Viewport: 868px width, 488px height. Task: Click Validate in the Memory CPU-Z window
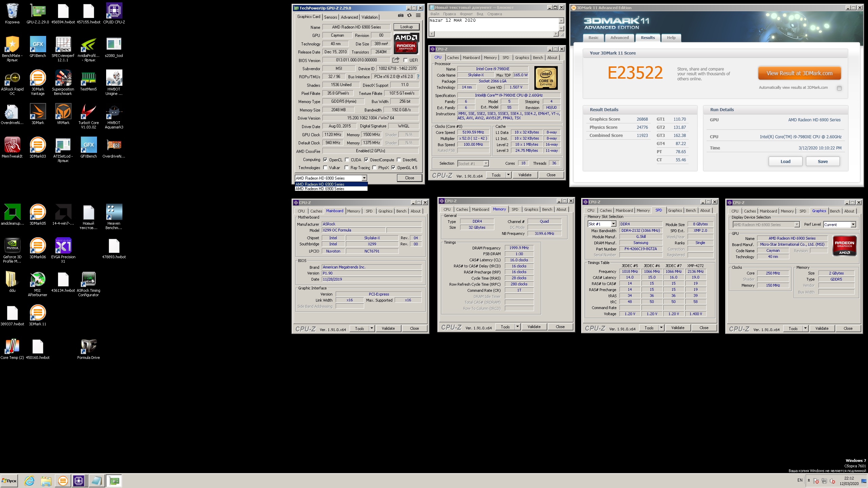[x=534, y=327]
